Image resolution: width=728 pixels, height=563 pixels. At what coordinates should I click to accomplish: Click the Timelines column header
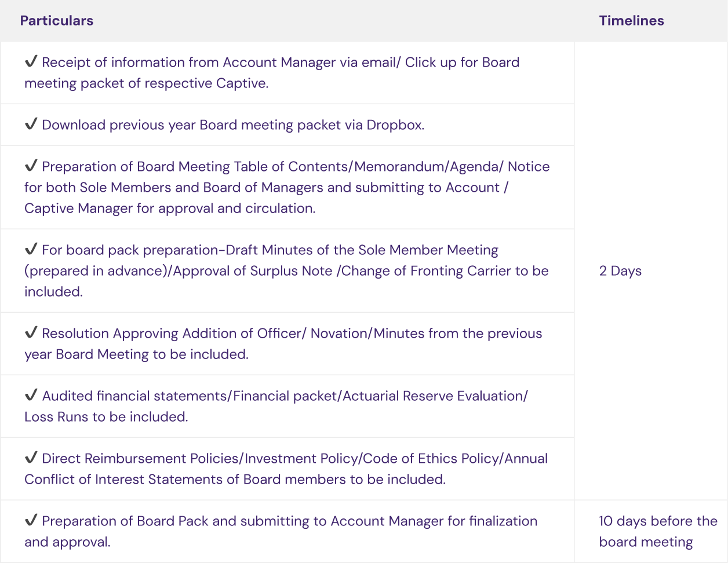[x=631, y=21]
